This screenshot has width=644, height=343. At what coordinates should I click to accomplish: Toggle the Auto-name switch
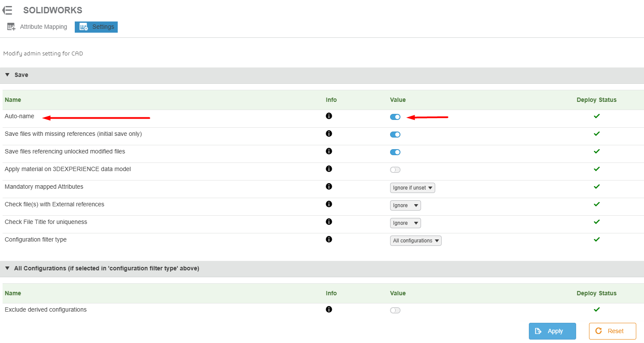395,117
